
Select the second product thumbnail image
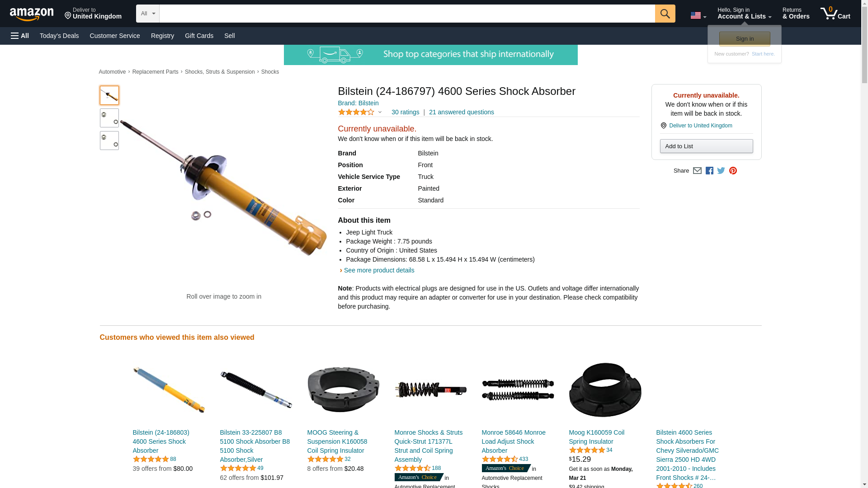coord(109,118)
